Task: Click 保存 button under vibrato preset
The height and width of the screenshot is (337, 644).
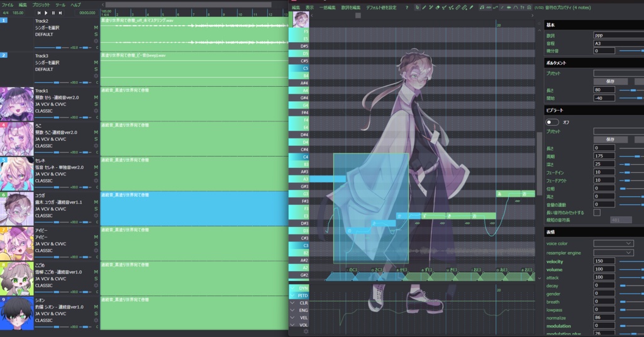Action: [610, 140]
